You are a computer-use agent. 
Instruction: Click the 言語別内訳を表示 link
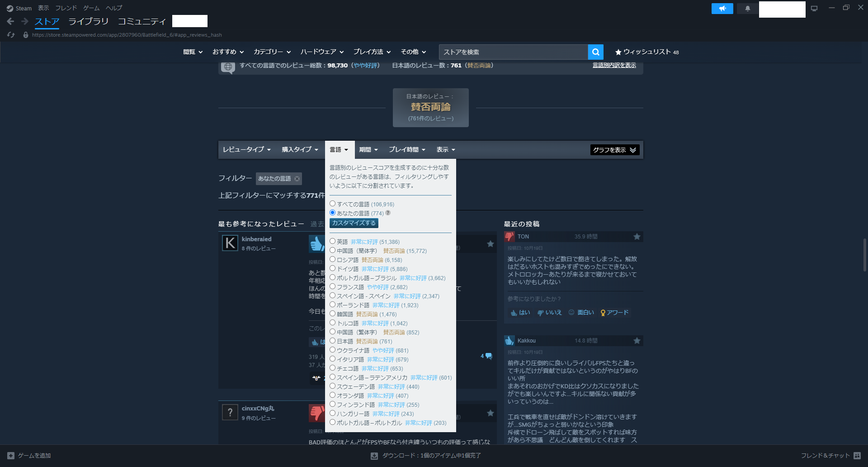[x=614, y=65]
